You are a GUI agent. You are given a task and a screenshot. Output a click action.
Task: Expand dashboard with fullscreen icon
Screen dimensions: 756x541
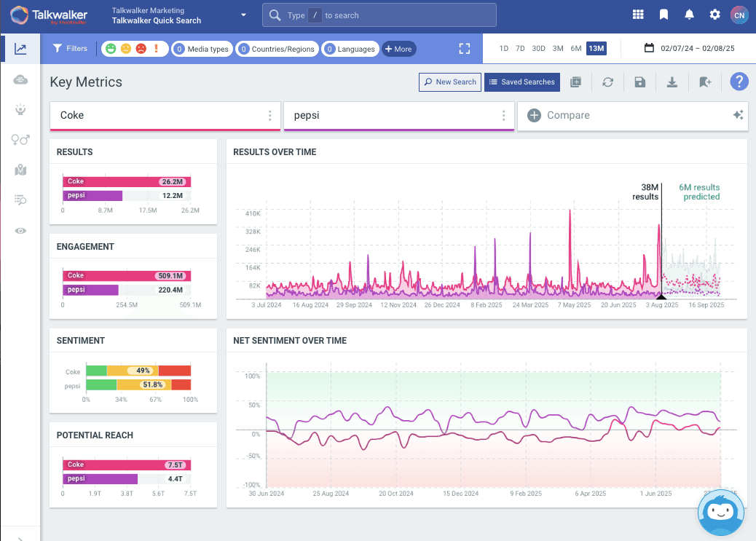[465, 49]
